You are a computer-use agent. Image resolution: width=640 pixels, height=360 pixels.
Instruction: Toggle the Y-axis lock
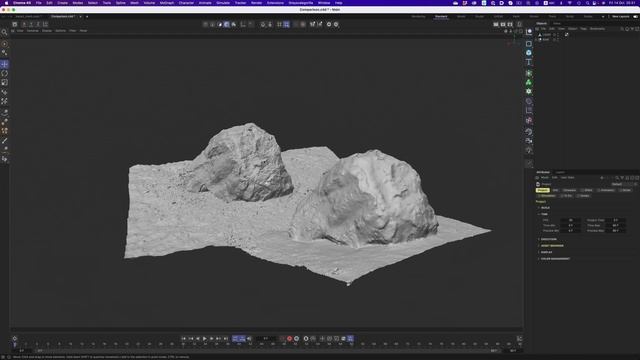(x=31, y=24)
